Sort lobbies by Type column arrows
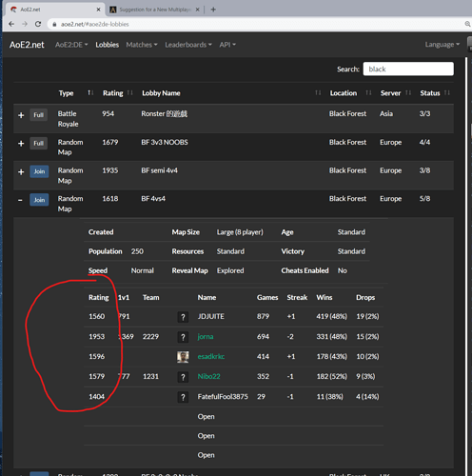 [x=90, y=92]
